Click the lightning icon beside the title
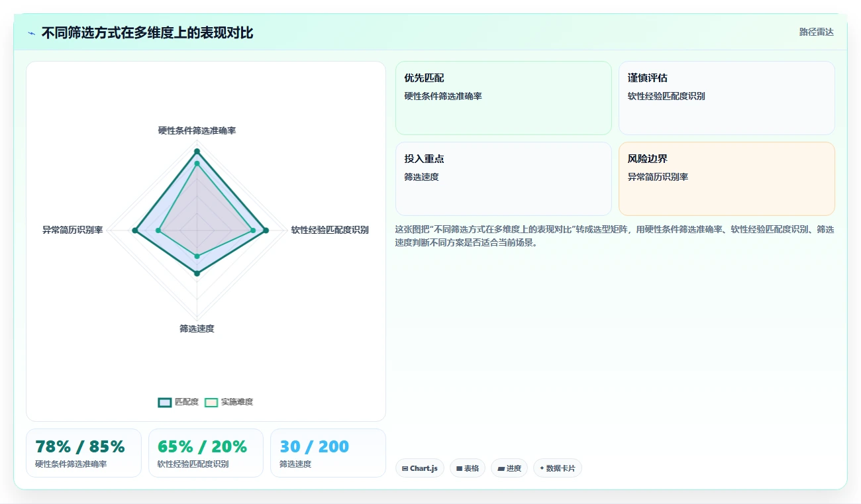The image size is (861, 504). pyautogui.click(x=32, y=33)
